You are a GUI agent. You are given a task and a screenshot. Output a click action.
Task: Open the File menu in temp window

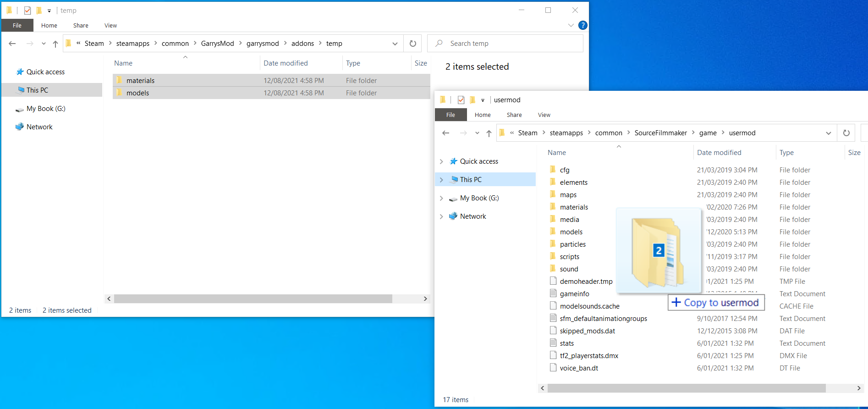17,25
